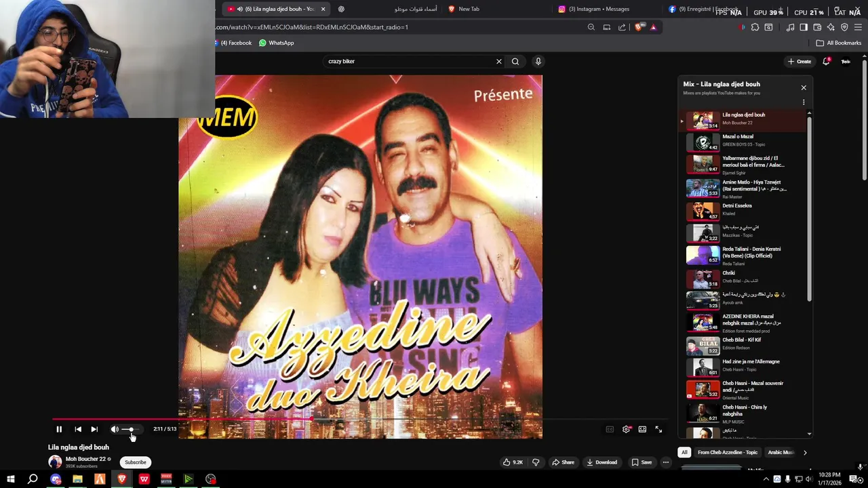
Task: Open Brave Shields lion icon
Action: tap(639, 27)
